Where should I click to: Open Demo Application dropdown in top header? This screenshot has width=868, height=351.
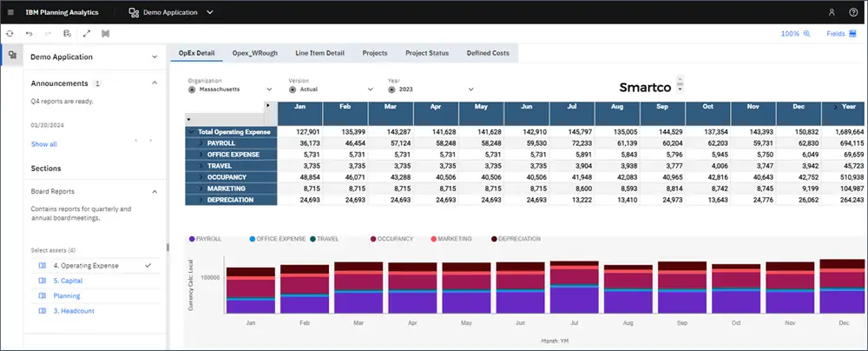(210, 12)
